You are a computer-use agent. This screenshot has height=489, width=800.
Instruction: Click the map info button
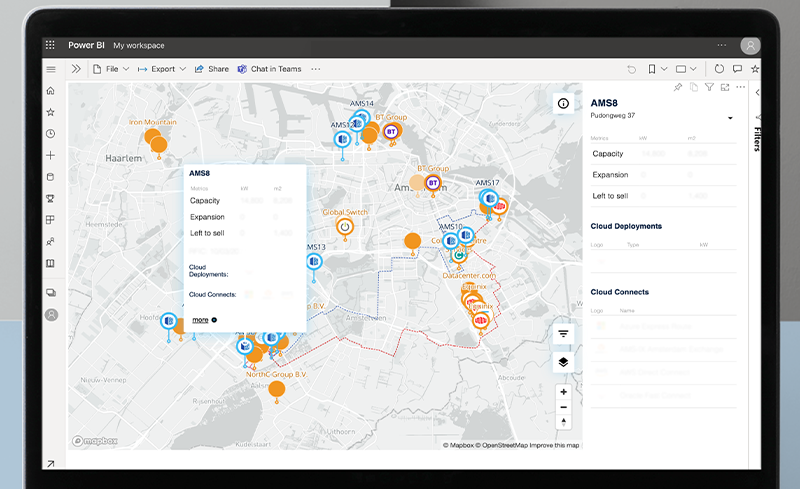coord(563,104)
